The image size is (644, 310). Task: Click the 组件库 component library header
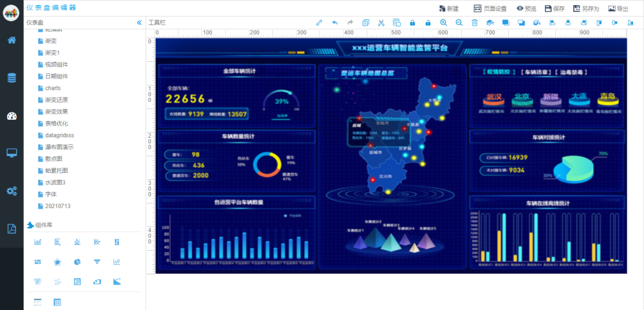tap(44, 225)
